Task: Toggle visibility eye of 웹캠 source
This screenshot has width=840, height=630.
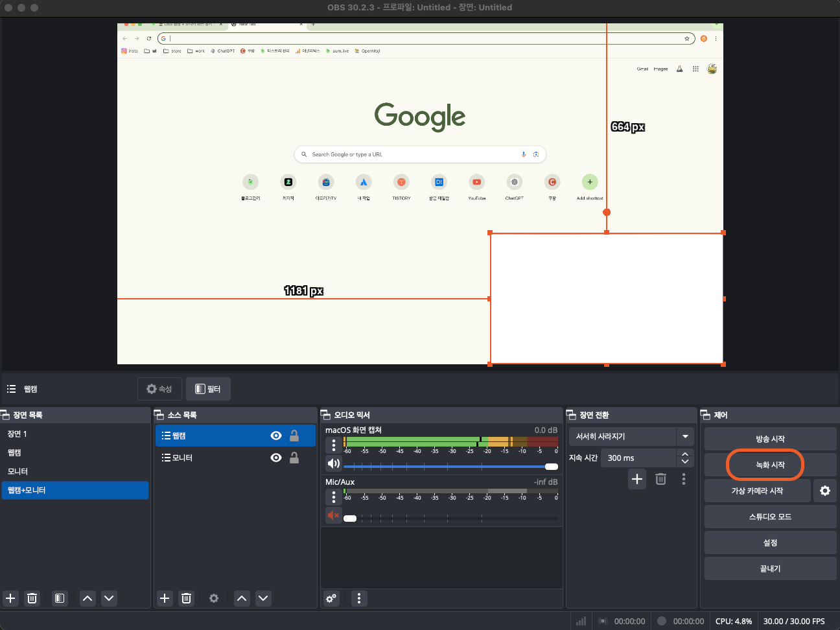Action: tap(276, 436)
